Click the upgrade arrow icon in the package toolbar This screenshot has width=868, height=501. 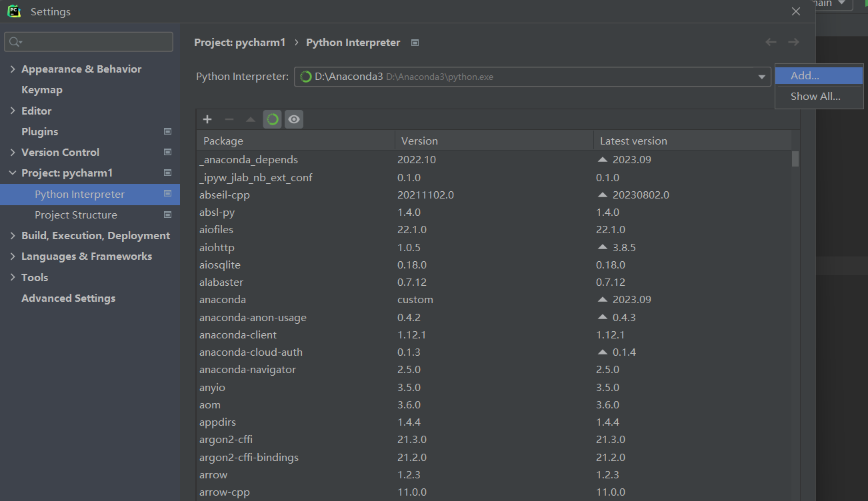(251, 119)
